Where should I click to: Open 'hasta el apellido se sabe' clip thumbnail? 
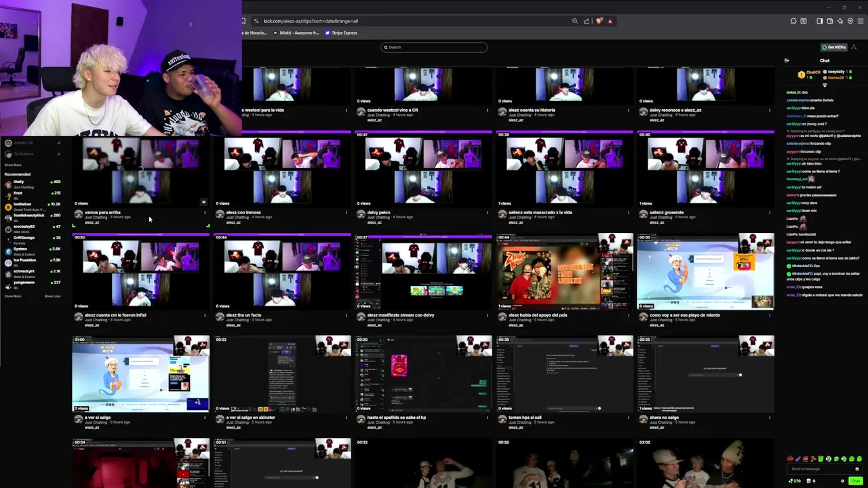tap(423, 374)
